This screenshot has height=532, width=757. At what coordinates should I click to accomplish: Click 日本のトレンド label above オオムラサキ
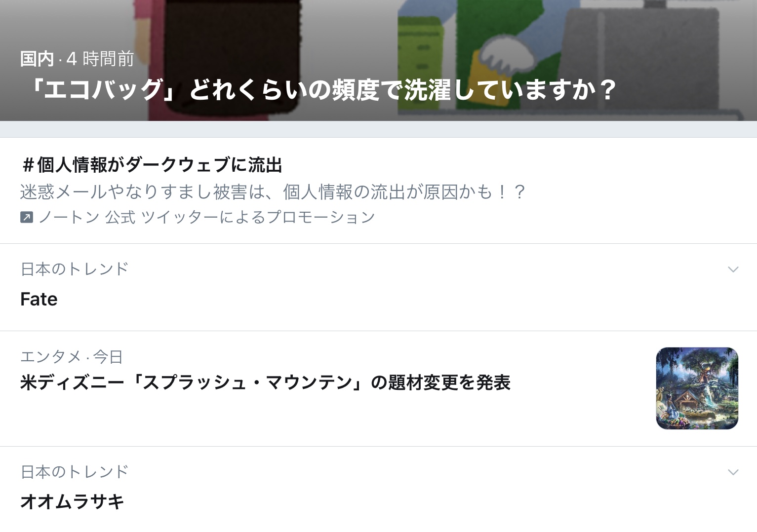pyautogui.click(x=75, y=472)
